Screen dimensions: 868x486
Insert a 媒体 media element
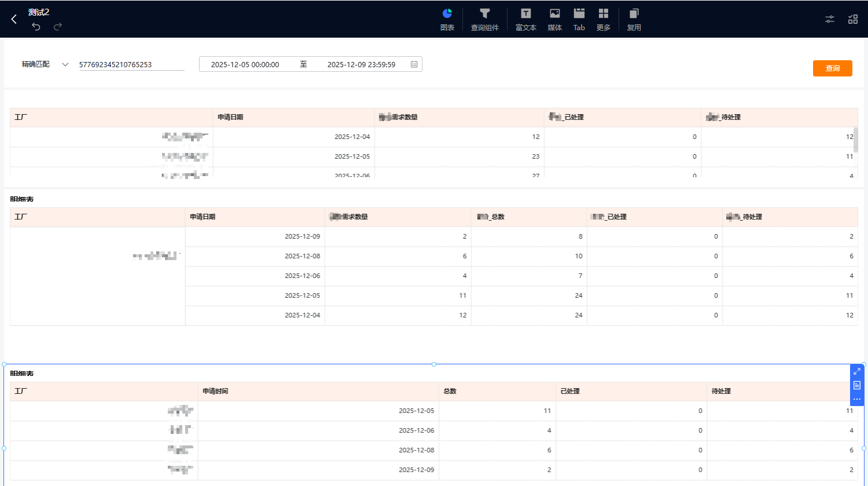[554, 19]
